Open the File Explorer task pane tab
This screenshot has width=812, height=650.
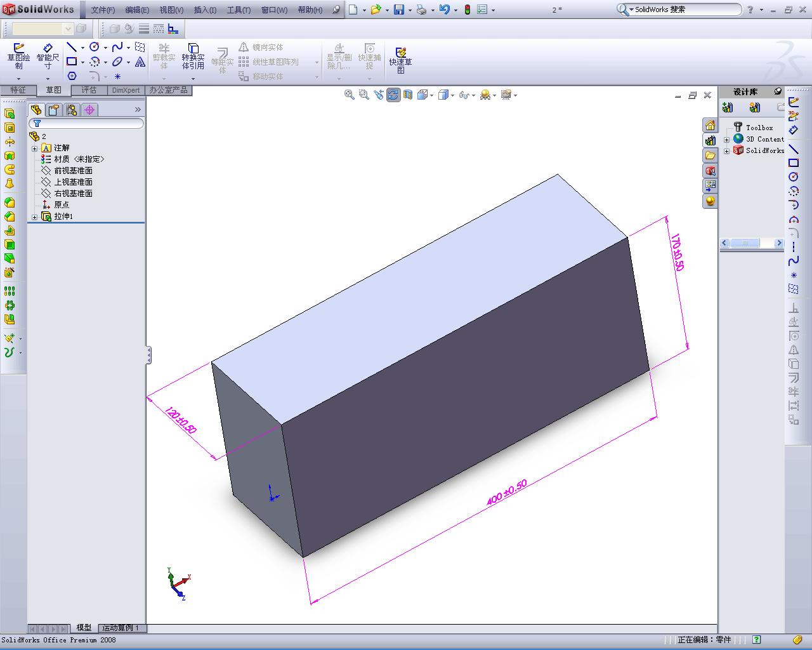pos(710,156)
